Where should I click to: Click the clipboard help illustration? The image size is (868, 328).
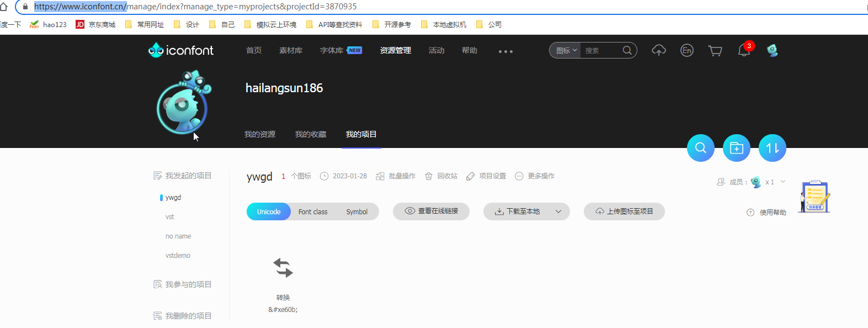[x=814, y=197]
